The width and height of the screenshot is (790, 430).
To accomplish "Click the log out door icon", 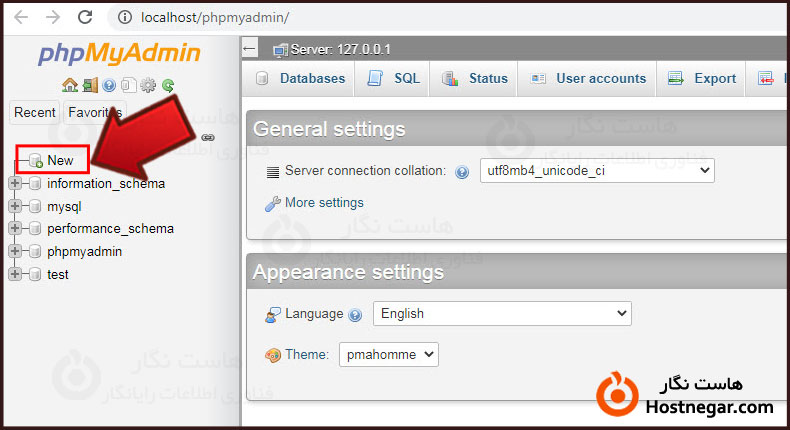I will [x=90, y=85].
